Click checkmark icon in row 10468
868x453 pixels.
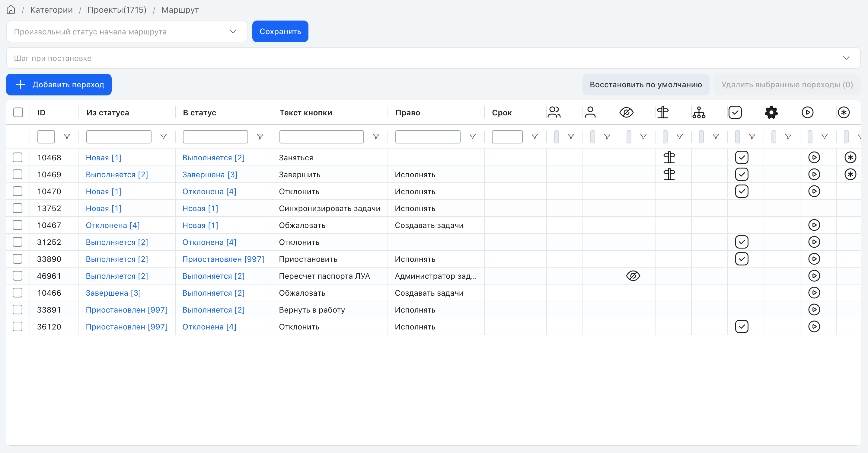click(742, 157)
